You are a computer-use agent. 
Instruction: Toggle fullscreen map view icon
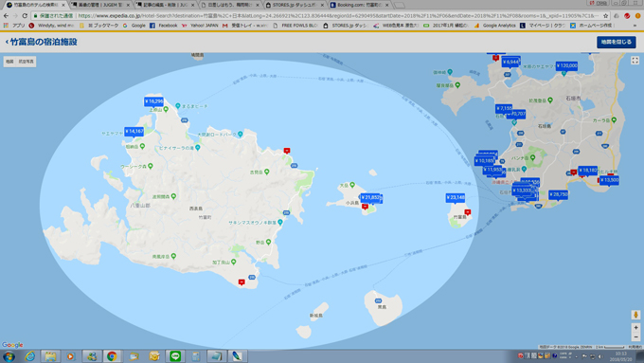pos(635,61)
